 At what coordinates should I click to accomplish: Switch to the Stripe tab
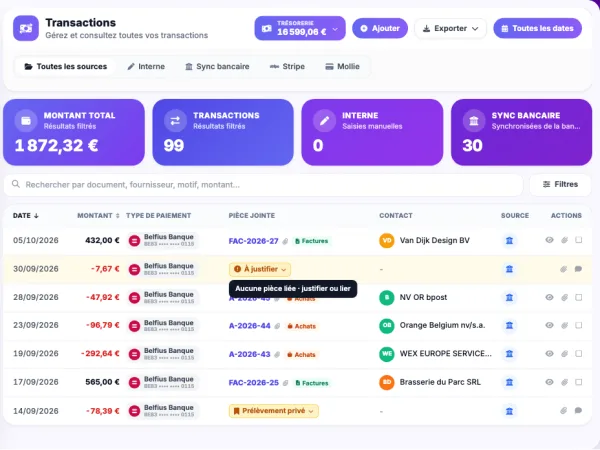287,67
